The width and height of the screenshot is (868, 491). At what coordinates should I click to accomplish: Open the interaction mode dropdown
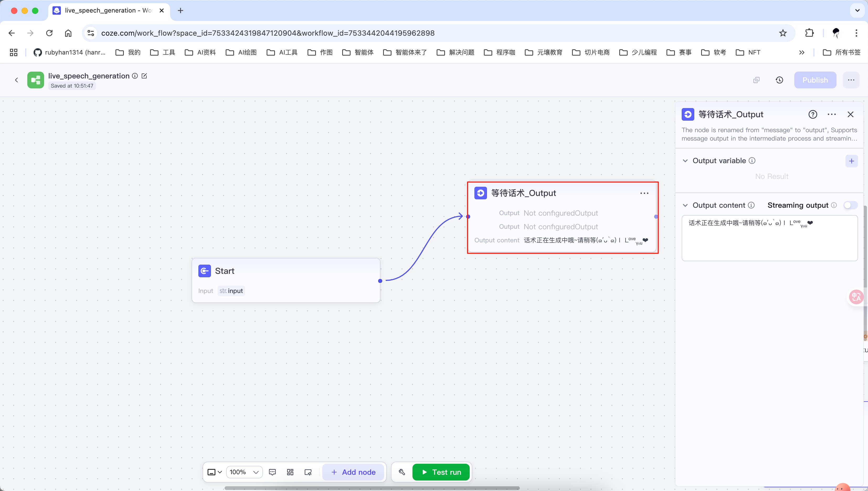coord(215,472)
